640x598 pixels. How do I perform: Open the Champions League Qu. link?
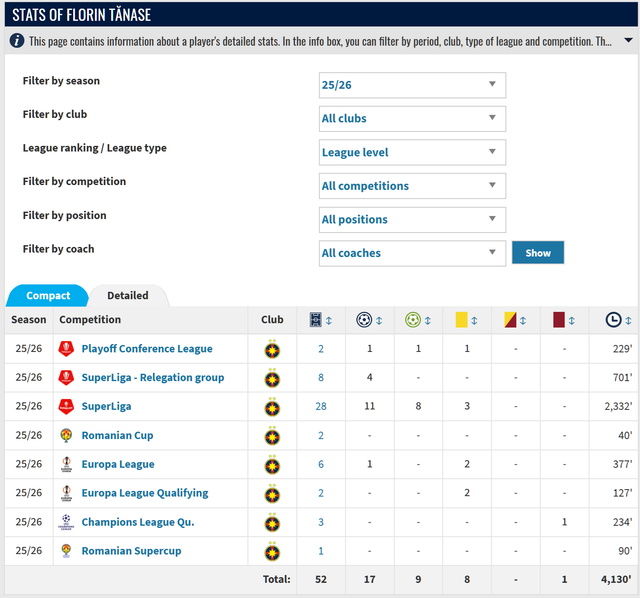[x=138, y=522]
